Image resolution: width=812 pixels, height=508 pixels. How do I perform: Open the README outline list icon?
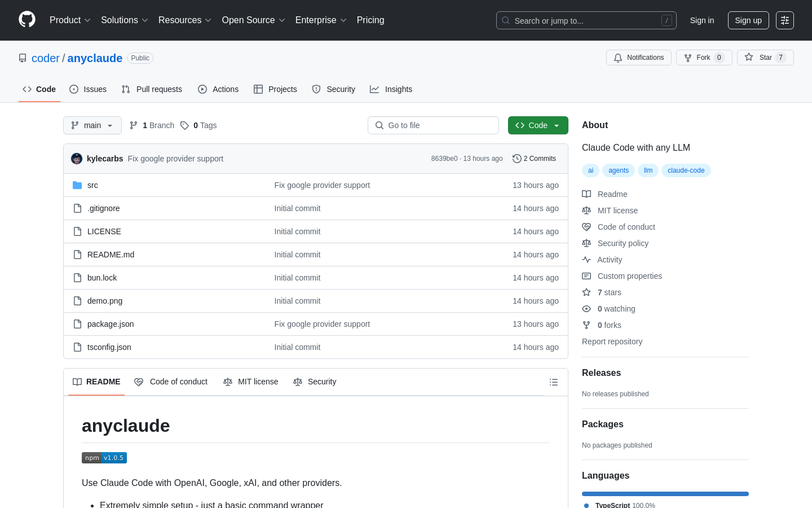(554, 382)
